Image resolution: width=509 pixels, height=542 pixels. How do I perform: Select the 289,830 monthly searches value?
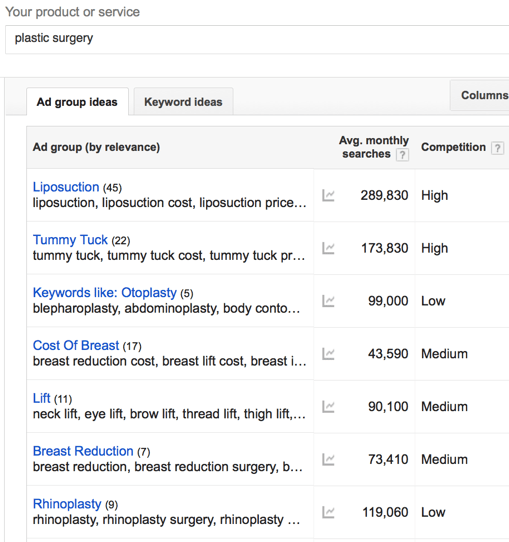(384, 195)
